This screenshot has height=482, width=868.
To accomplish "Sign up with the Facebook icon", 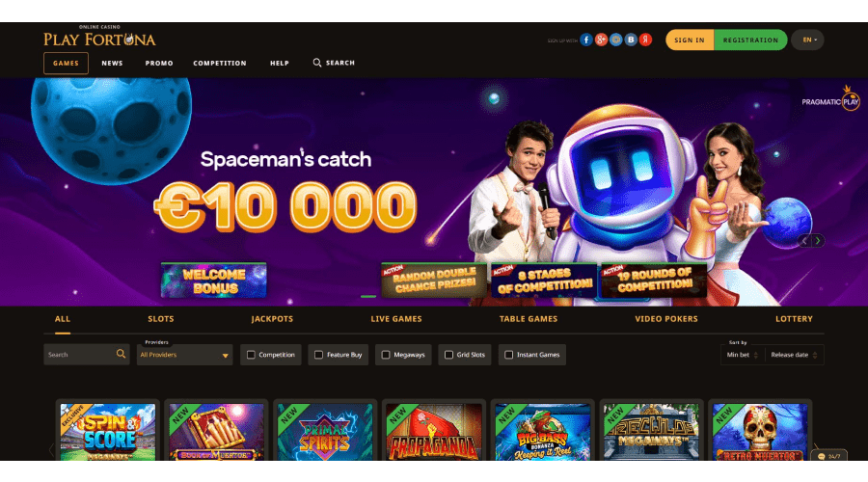I will (586, 40).
